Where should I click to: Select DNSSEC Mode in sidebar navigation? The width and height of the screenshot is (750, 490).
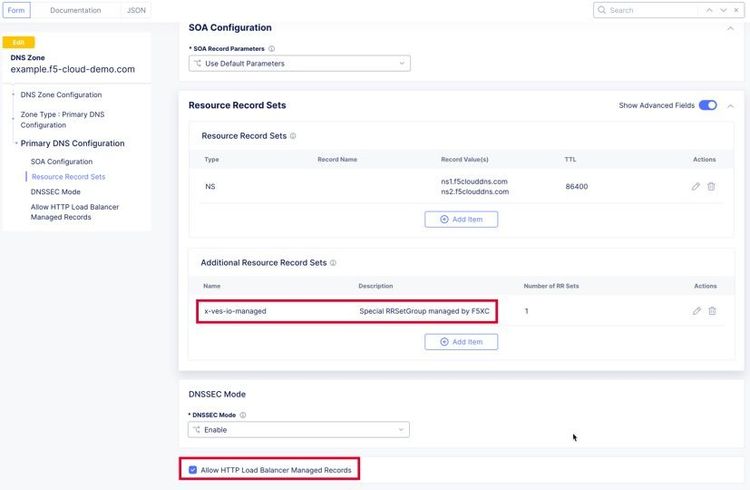pyautogui.click(x=56, y=191)
